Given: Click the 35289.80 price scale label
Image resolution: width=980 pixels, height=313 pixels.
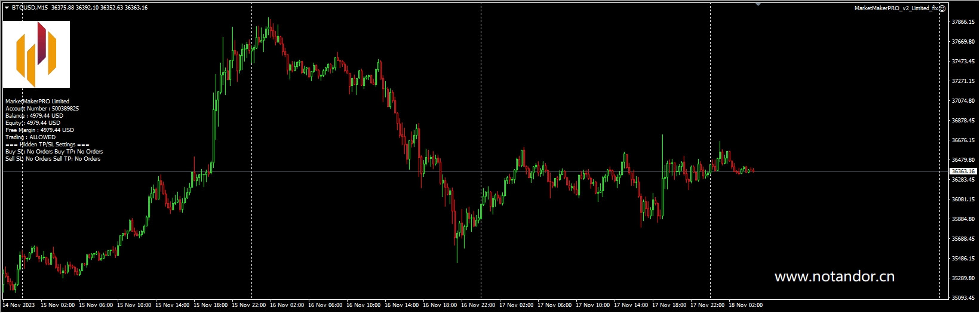Looking at the screenshot, I should click(x=963, y=278).
